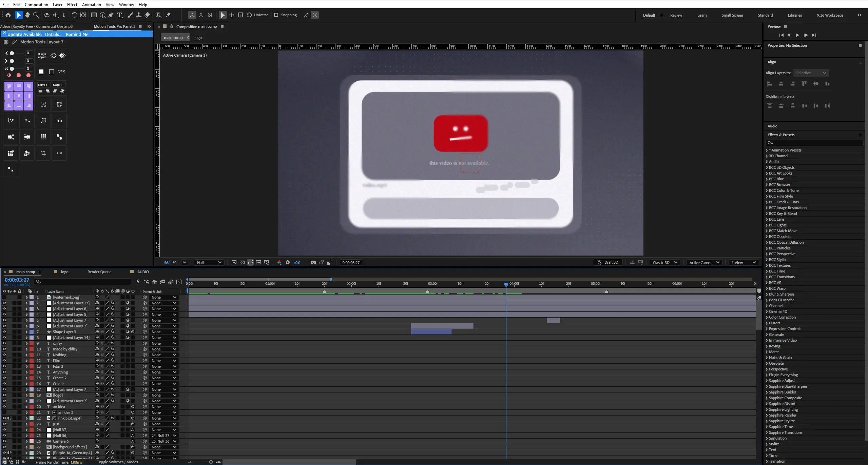This screenshot has width=868, height=465.
Task: Click the Motion Blur enable icon in timeline
Action: [171, 282]
